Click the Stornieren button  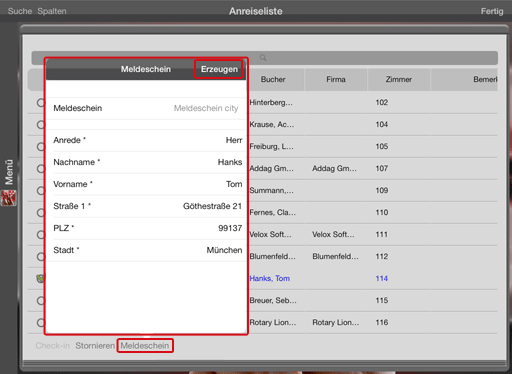click(95, 346)
